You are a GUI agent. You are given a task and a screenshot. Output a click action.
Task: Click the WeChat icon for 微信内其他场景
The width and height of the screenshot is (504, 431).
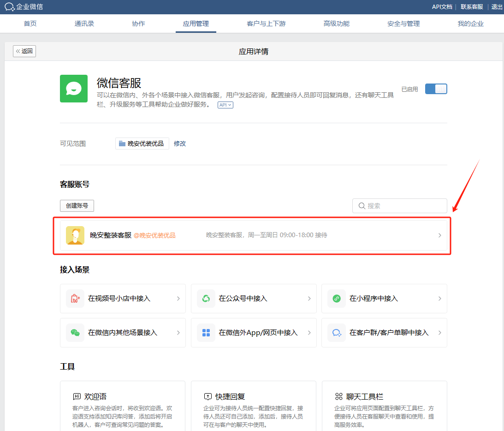75,333
